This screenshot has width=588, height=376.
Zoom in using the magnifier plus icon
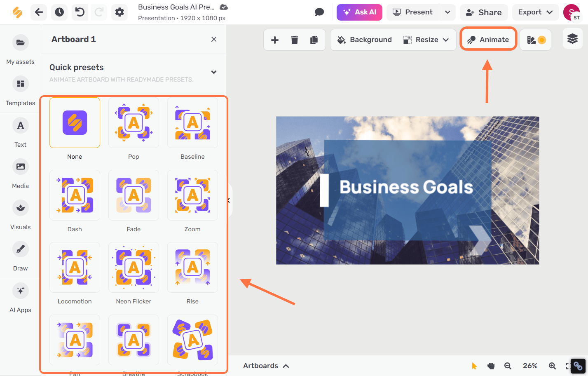552,366
